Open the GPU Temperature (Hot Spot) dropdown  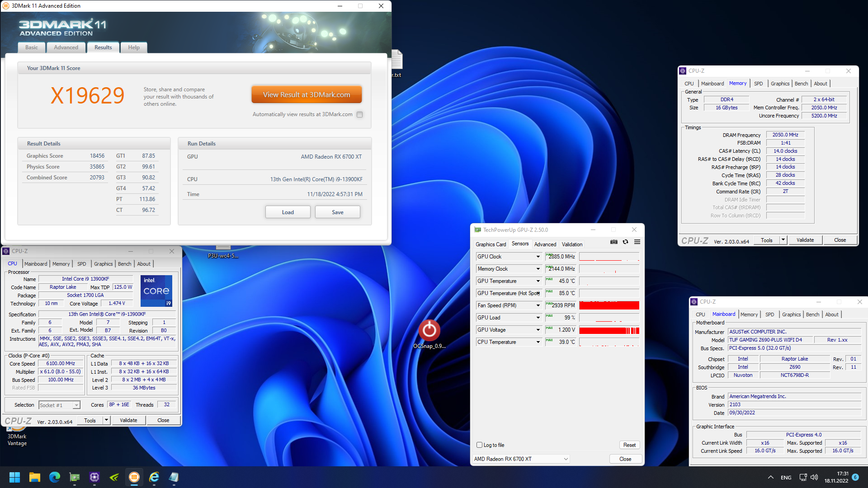coord(538,293)
